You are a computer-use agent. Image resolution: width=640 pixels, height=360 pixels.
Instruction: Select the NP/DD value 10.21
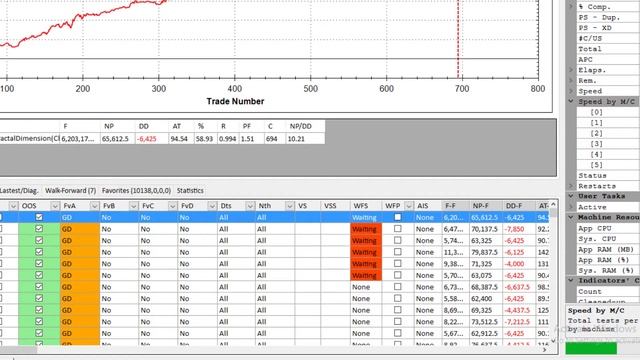pyautogui.click(x=296, y=139)
